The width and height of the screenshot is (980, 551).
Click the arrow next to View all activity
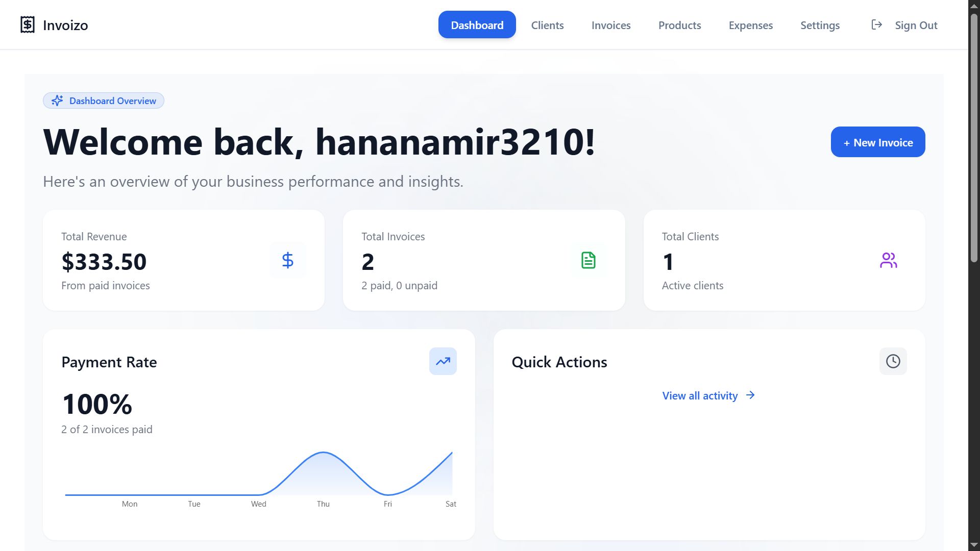(x=750, y=395)
